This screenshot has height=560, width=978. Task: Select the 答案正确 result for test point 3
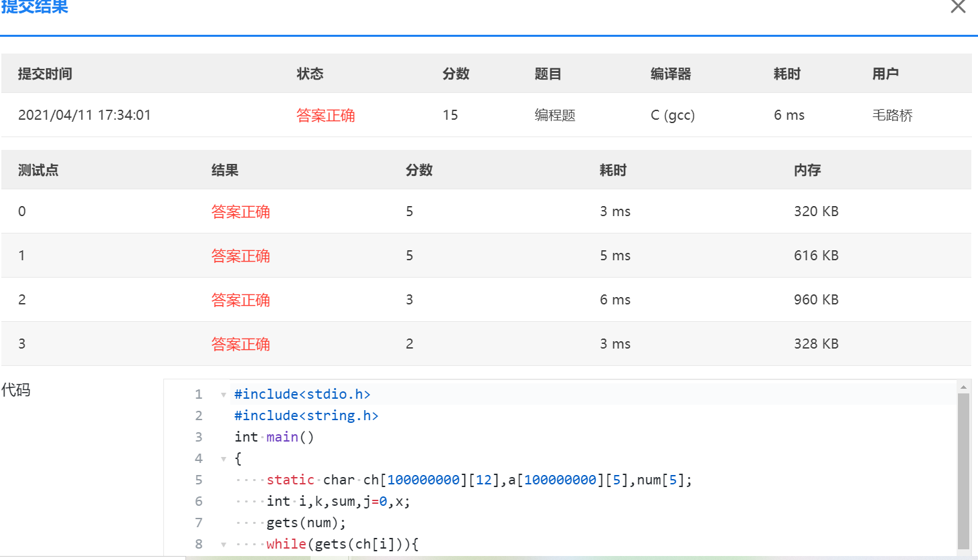pos(240,344)
